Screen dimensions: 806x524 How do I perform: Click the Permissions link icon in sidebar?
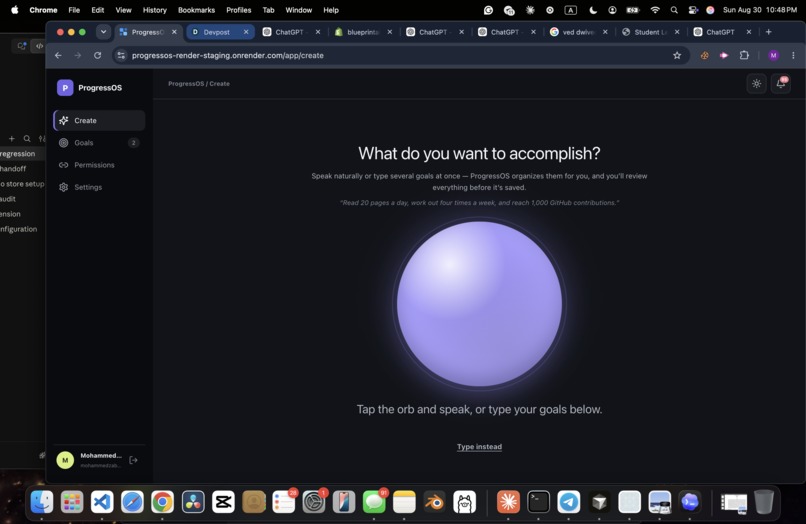(x=64, y=165)
